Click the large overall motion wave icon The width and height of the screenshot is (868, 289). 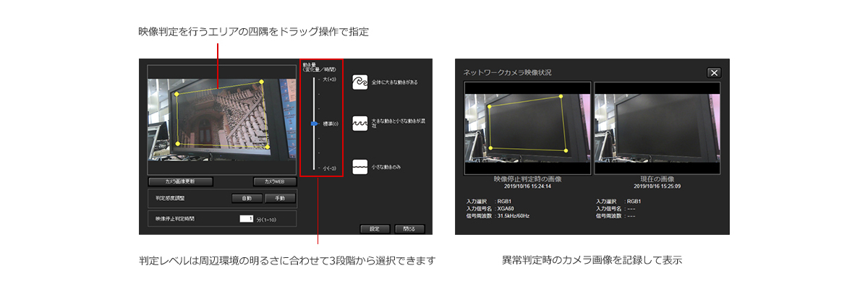click(x=359, y=82)
